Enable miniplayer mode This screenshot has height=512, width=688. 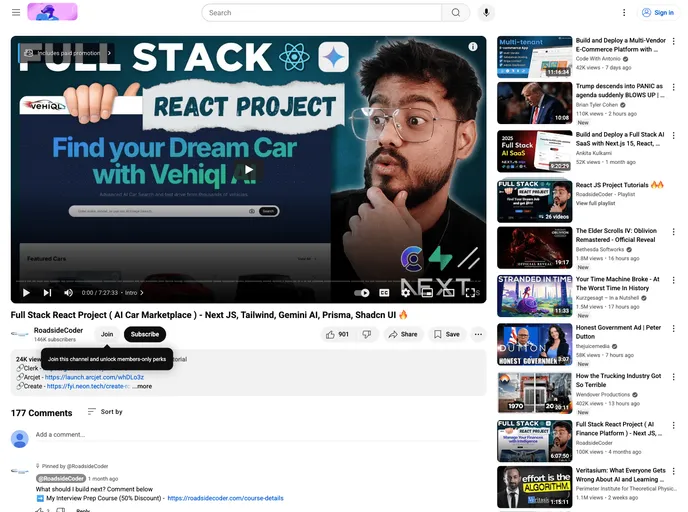[x=427, y=293]
